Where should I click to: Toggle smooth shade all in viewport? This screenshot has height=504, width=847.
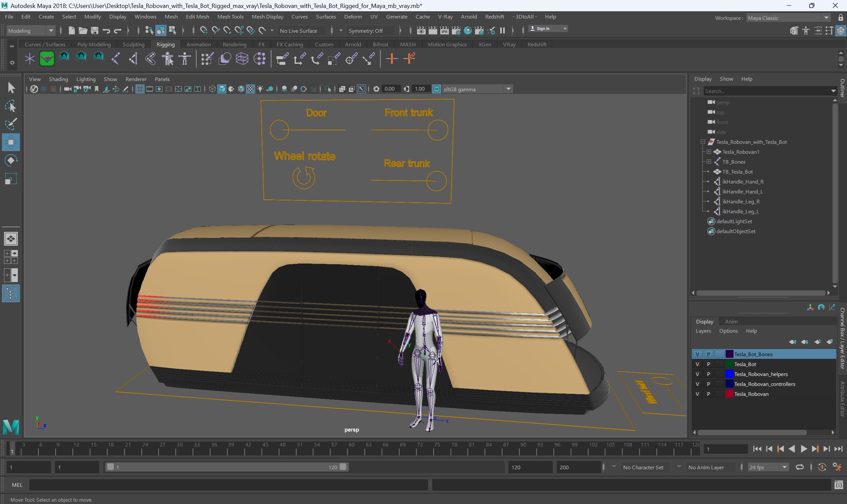coord(222,89)
